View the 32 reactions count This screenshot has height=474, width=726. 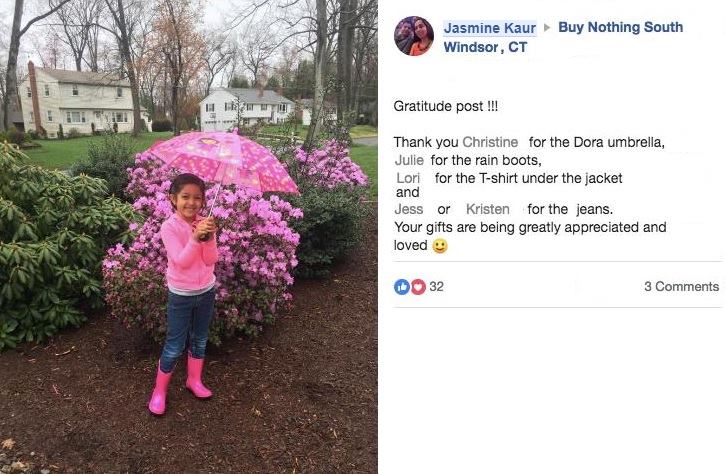coord(436,287)
